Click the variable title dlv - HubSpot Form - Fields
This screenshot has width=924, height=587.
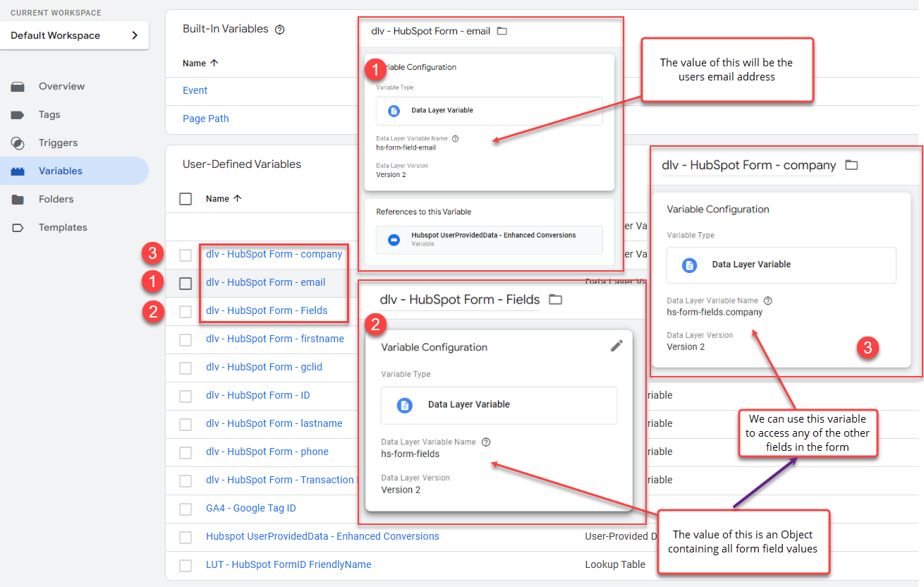tap(460, 300)
